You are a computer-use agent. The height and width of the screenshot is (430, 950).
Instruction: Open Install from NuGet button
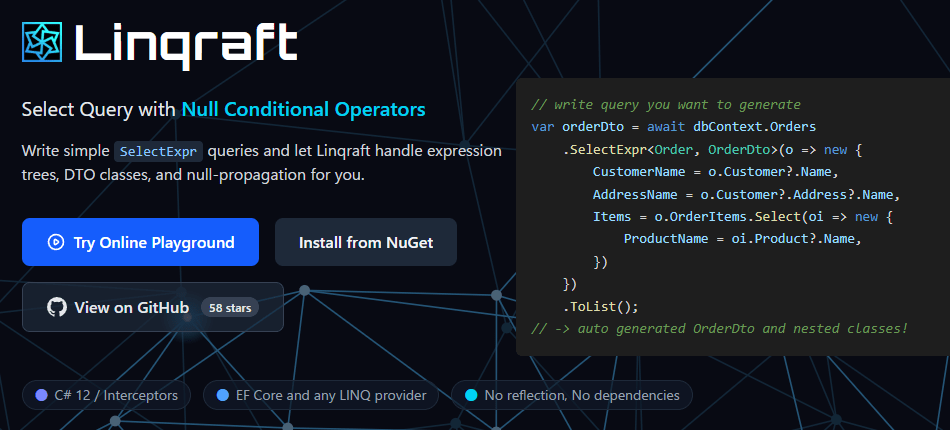coord(366,242)
